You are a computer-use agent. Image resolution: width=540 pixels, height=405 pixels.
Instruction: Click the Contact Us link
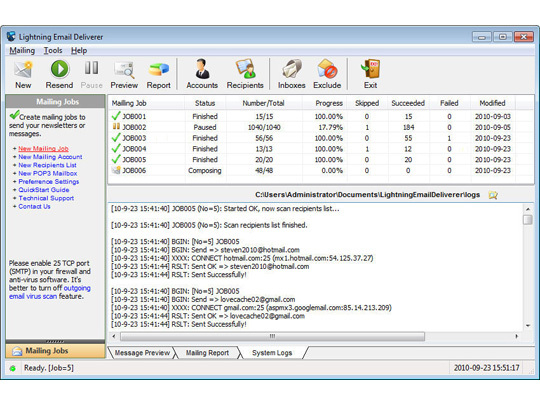(x=34, y=206)
